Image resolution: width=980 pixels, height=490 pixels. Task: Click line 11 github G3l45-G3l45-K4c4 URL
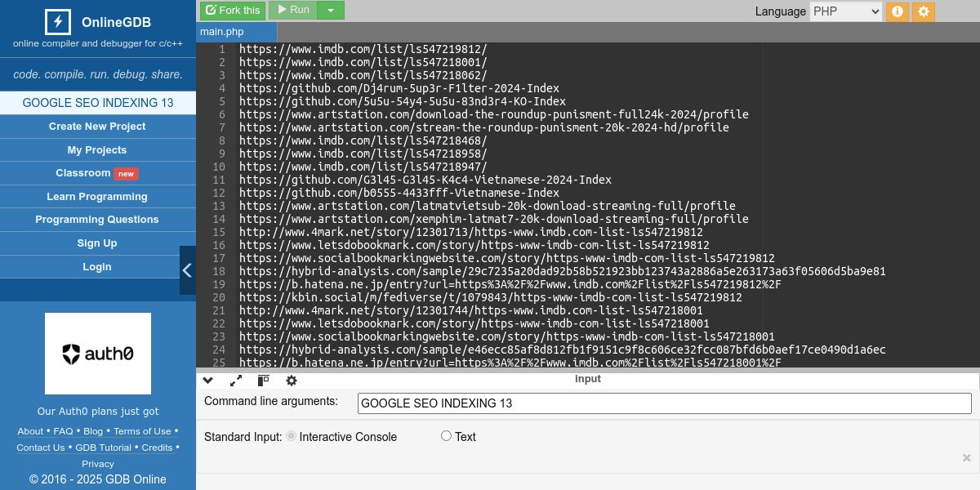point(425,180)
